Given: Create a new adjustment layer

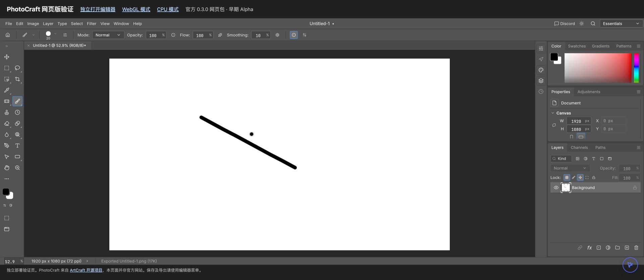Looking at the screenshot, I should click(x=608, y=248).
